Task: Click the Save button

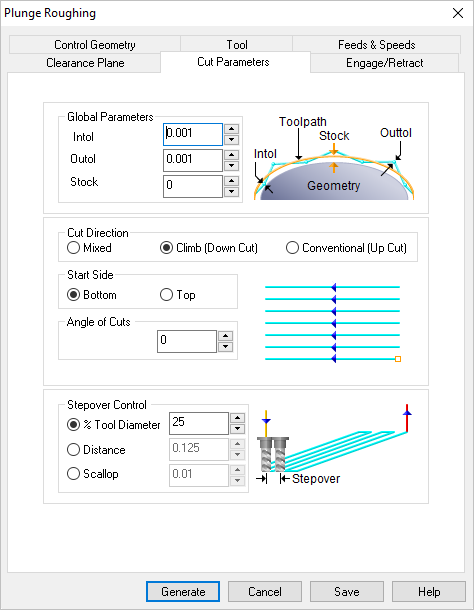Action: click(x=347, y=592)
